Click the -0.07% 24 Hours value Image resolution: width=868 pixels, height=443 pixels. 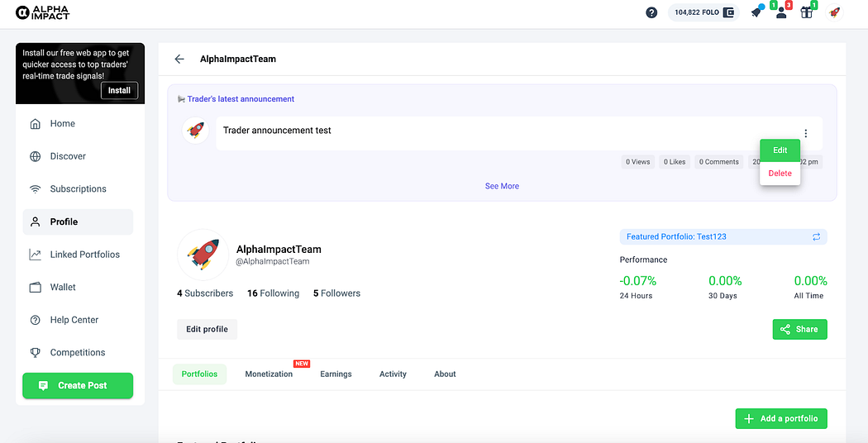click(637, 281)
